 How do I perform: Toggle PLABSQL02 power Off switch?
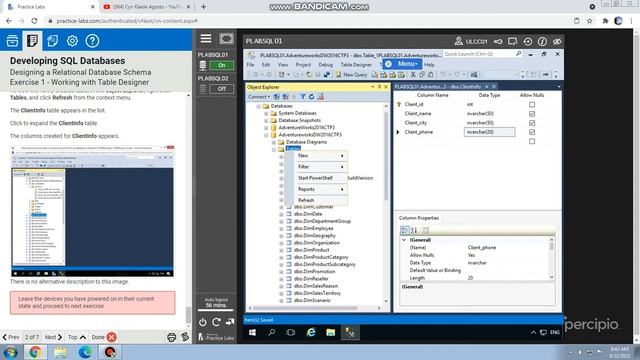221,89
